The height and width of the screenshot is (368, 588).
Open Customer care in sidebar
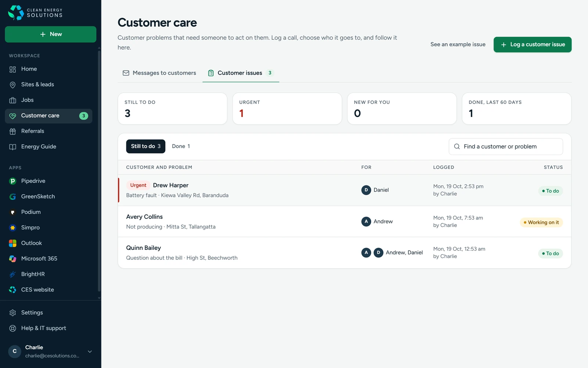coord(49,116)
